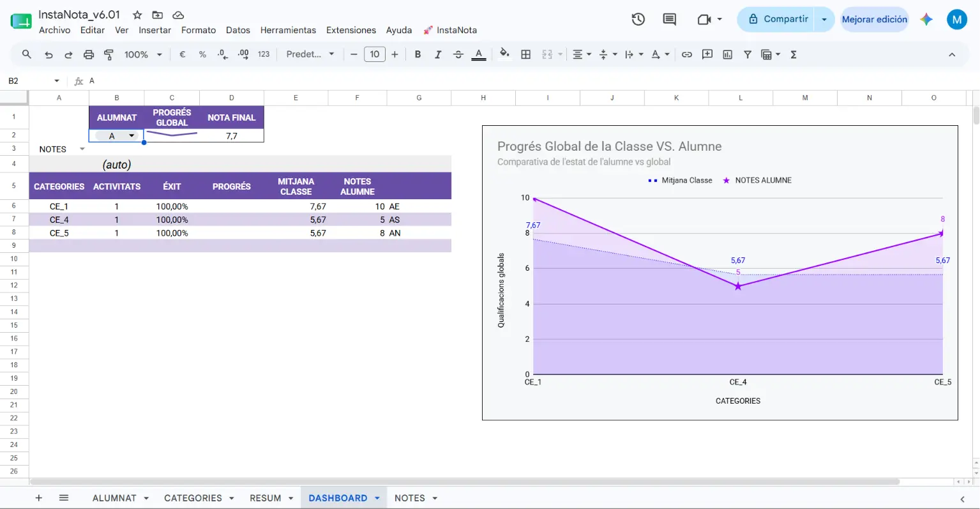
Task: Open Gemini sparkle assistant
Action: click(x=926, y=19)
